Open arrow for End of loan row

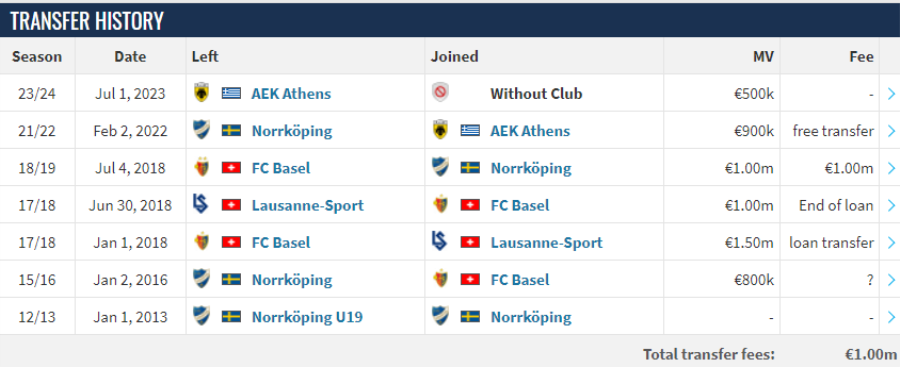tap(891, 206)
